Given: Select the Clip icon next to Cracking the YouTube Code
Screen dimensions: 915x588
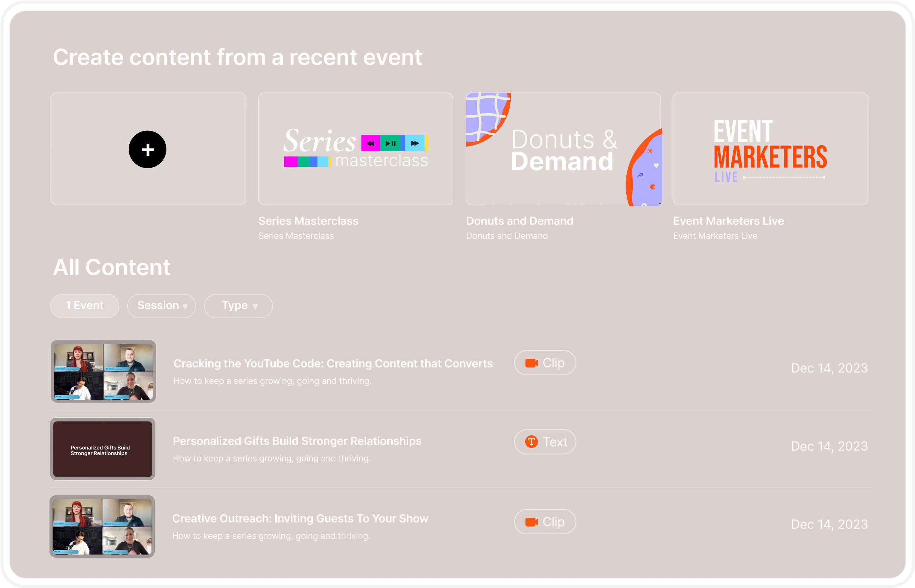Looking at the screenshot, I should coord(545,363).
